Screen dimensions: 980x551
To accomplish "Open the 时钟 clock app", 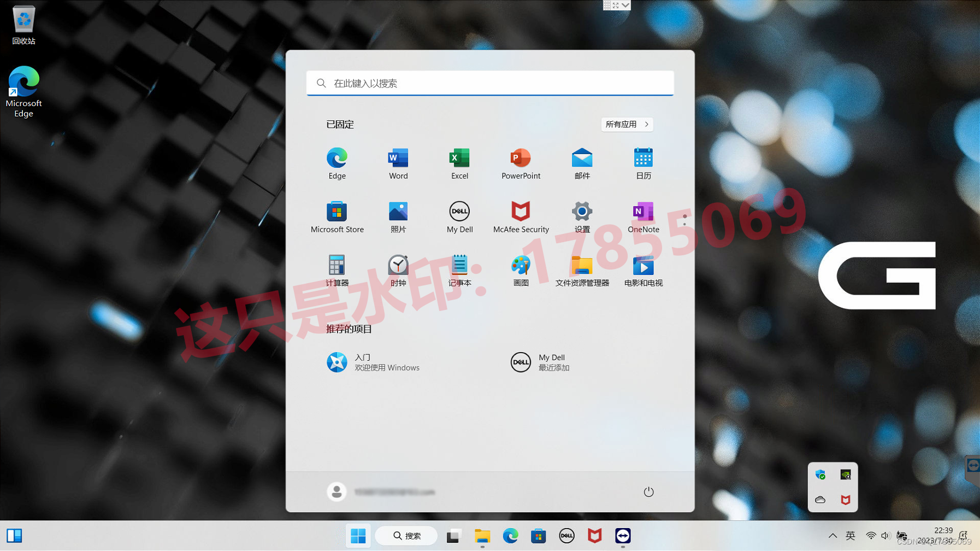I will click(398, 271).
